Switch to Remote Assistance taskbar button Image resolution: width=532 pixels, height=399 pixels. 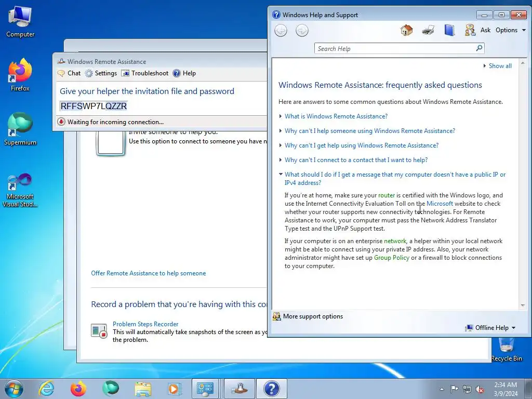(240, 389)
